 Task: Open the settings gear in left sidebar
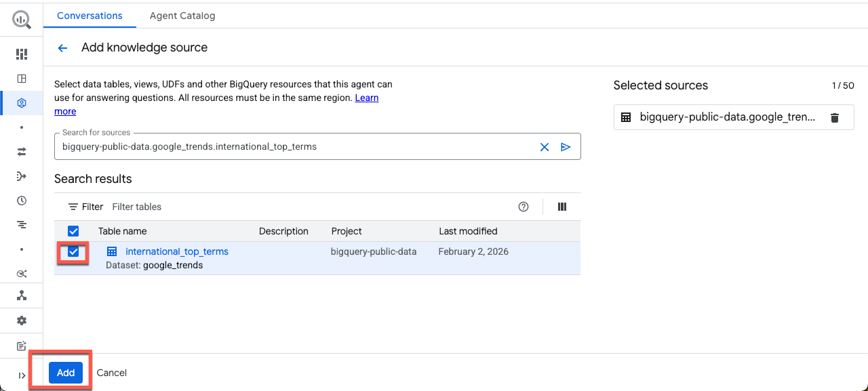pyautogui.click(x=22, y=321)
